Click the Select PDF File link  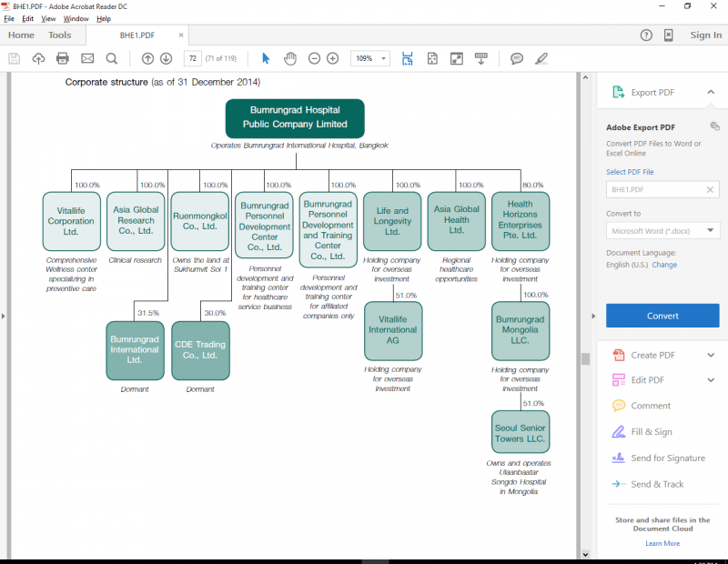click(x=630, y=172)
